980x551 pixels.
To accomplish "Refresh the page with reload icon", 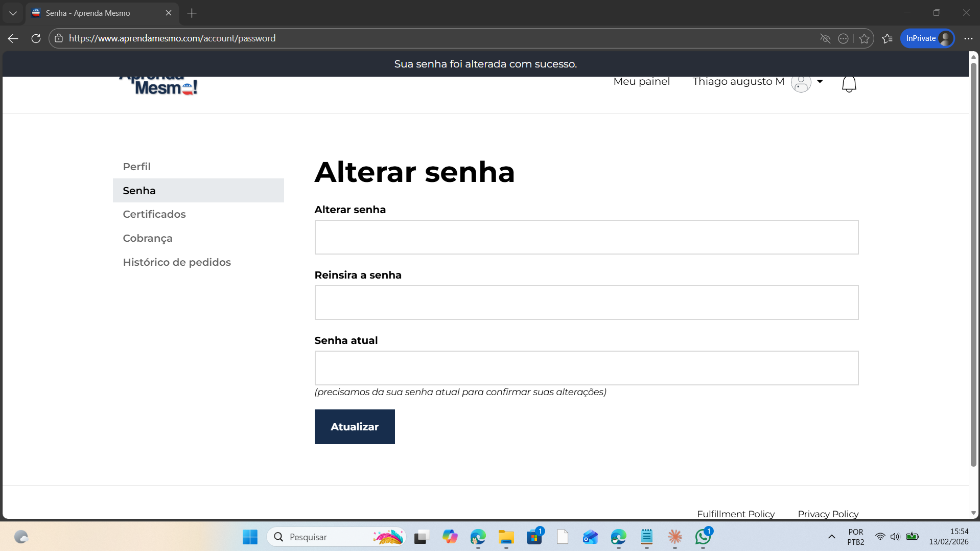I will click(36, 38).
